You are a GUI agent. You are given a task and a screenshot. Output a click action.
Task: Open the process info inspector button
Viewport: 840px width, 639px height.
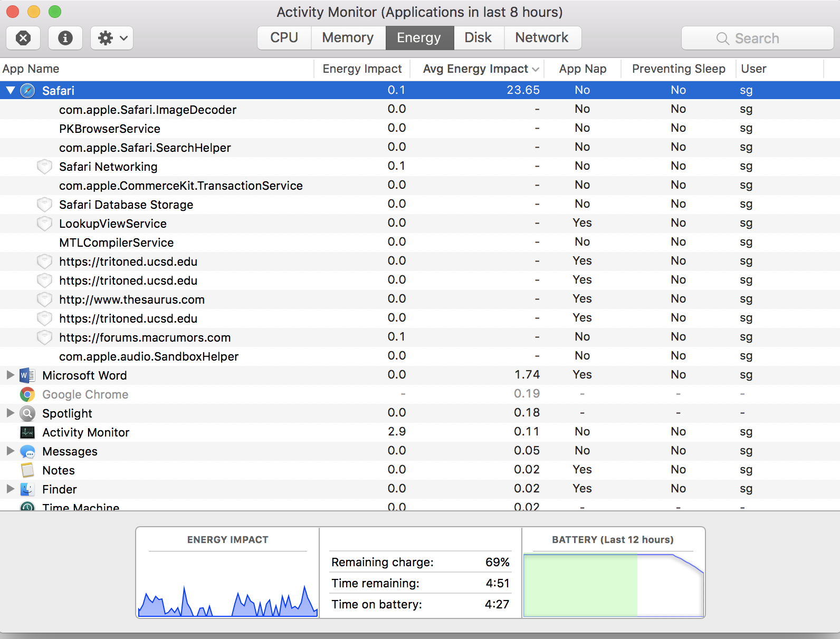coord(65,38)
